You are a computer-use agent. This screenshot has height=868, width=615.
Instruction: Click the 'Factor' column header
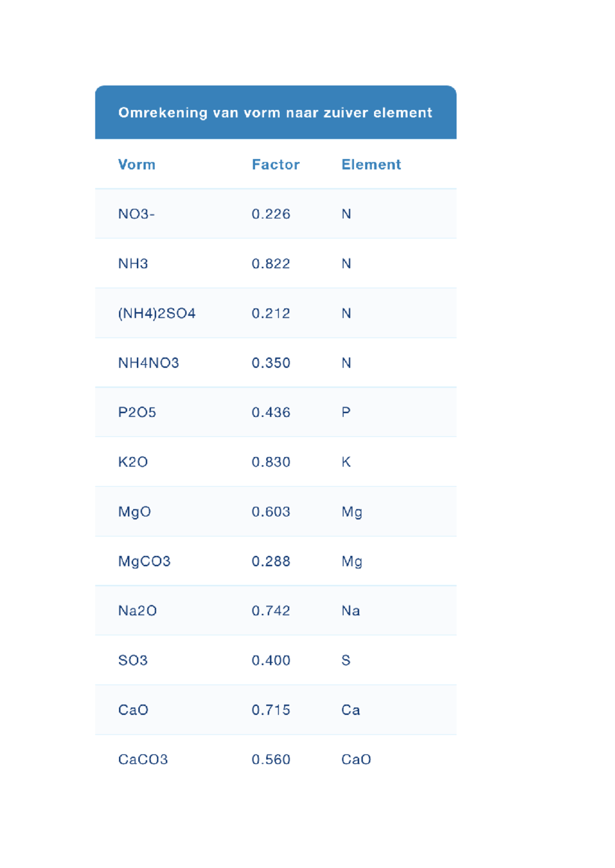275,164
